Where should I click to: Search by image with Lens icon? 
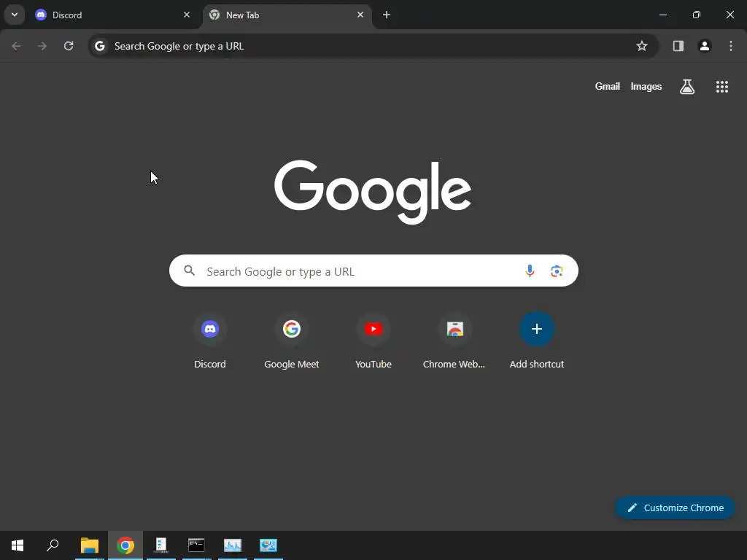[557, 271]
